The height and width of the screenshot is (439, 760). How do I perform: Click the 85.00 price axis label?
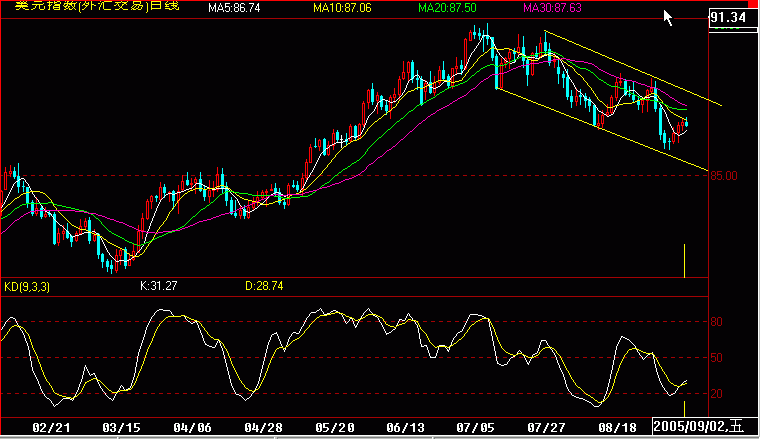(x=724, y=176)
